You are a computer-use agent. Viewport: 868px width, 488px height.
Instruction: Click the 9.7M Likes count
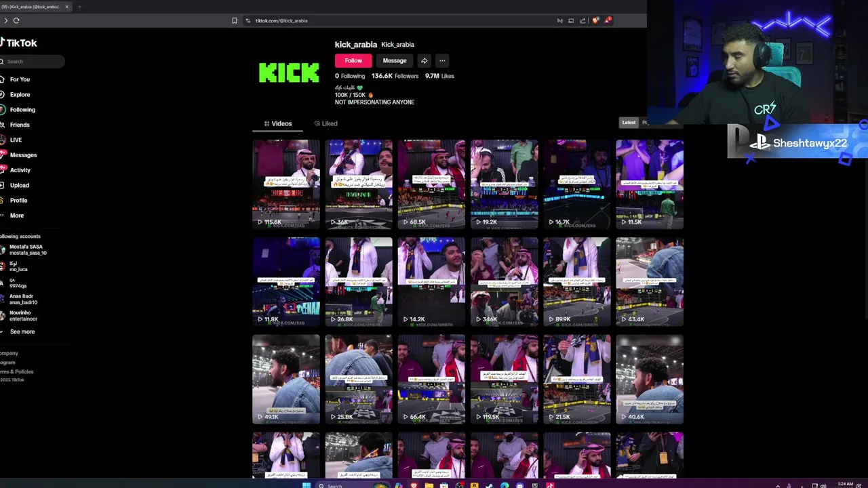[439, 76]
